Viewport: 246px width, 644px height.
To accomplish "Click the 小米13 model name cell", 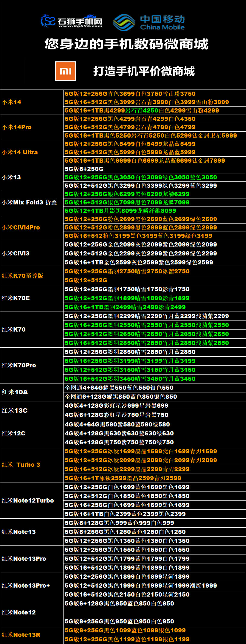I will pyautogui.click(x=32, y=177).
